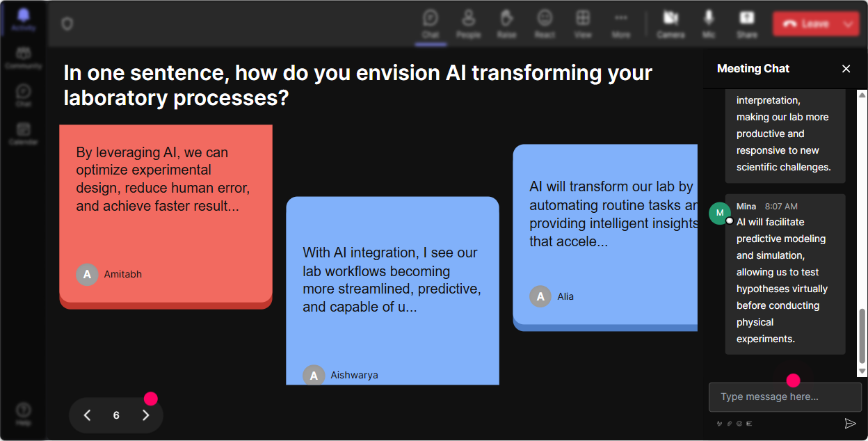Open the Chat section in left sidebar
The height and width of the screenshot is (441, 868).
click(23, 96)
